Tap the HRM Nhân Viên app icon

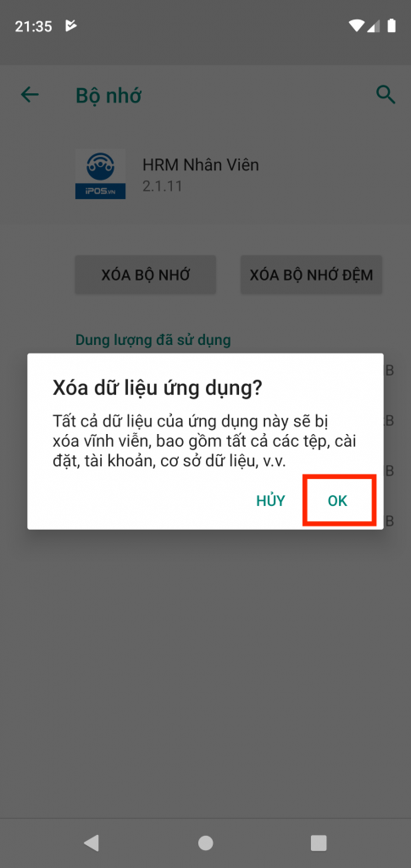point(100,174)
